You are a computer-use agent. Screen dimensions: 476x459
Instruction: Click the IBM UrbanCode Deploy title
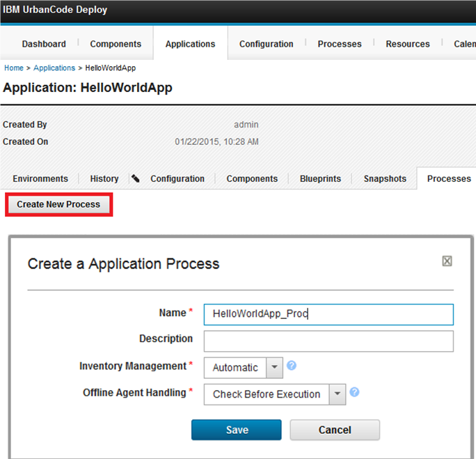(55, 10)
